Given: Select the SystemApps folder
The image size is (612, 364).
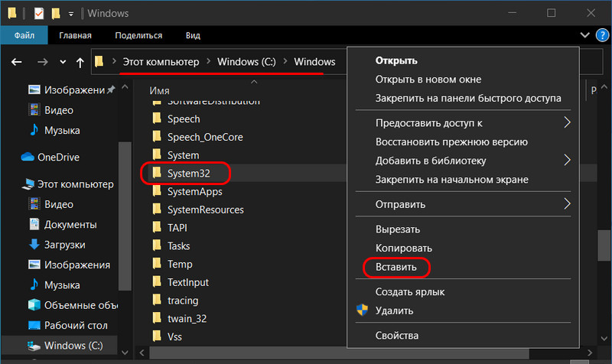Looking at the screenshot, I should pos(187,191).
